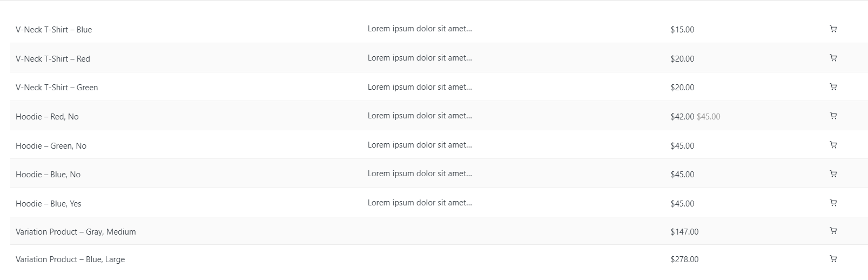Click cart icon for V-Neck T-Shirt – Red

(x=833, y=58)
